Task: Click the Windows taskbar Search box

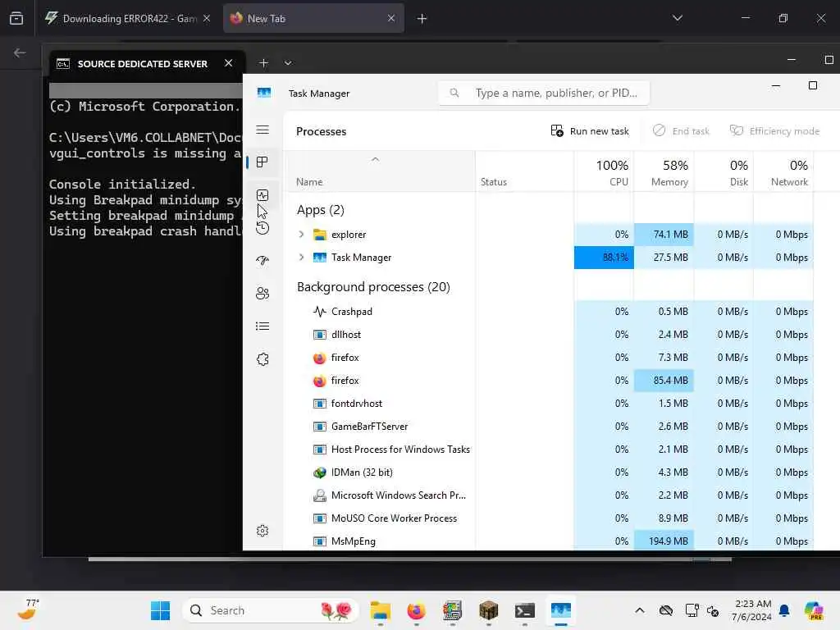Action: [271, 610]
